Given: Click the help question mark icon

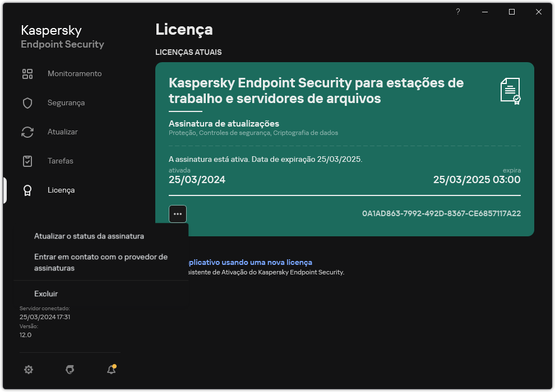Looking at the screenshot, I should [x=457, y=11].
